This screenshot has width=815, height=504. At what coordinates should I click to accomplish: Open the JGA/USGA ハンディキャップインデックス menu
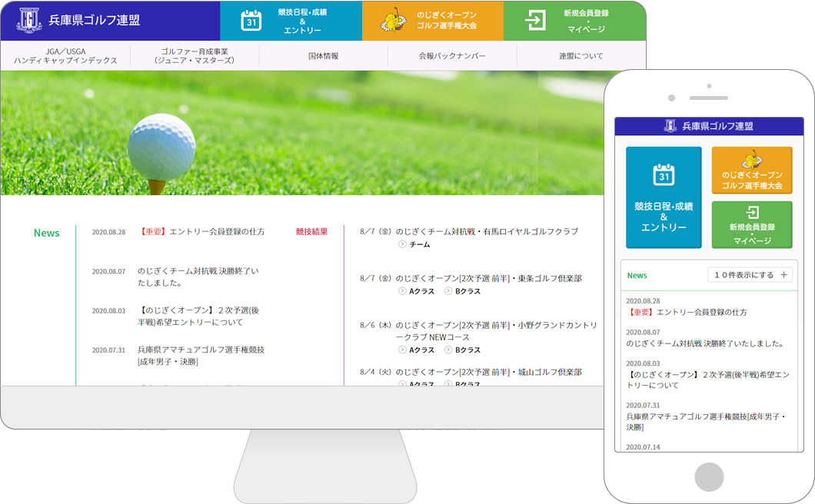point(65,55)
